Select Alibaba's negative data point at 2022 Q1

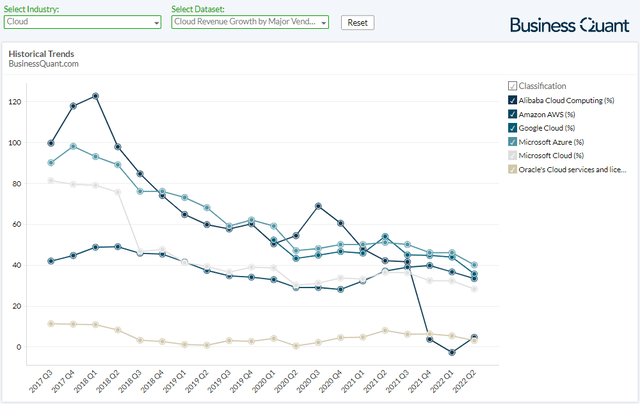(452, 353)
